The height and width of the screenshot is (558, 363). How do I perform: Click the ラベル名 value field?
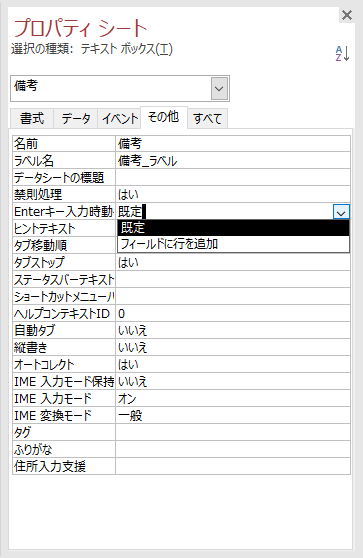233,161
